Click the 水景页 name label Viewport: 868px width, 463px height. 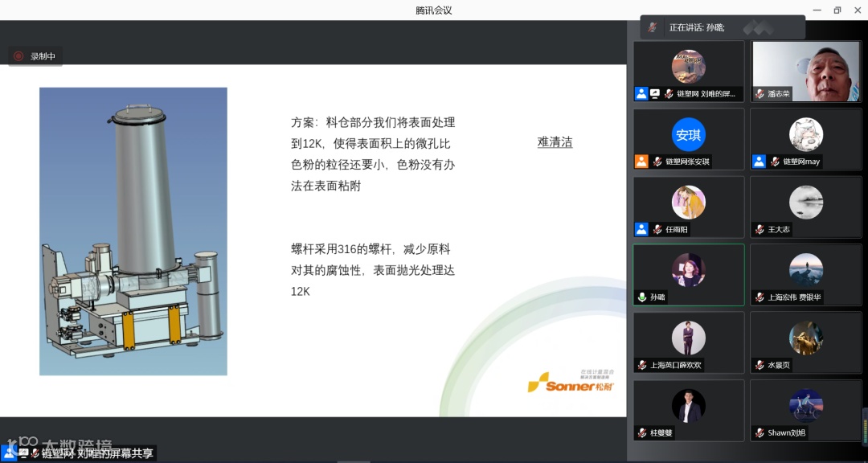pos(779,366)
